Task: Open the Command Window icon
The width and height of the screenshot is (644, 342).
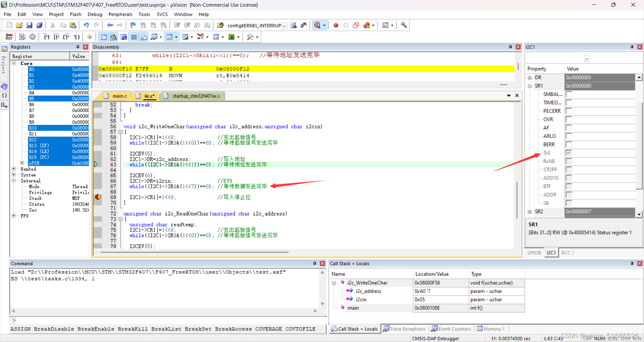Action: (103, 37)
